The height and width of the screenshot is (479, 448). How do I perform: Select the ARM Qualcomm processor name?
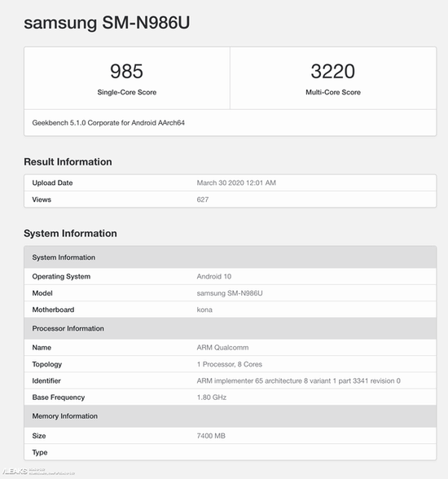click(222, 348)
